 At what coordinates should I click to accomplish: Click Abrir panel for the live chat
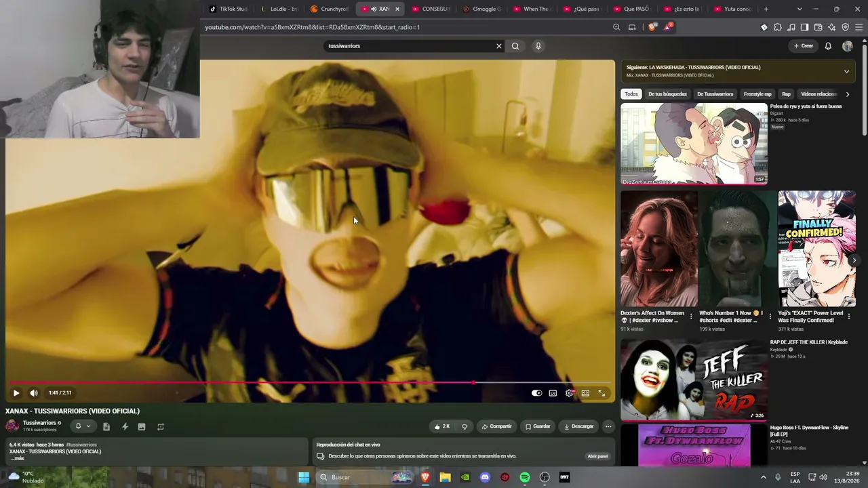[x=597, y=456]
